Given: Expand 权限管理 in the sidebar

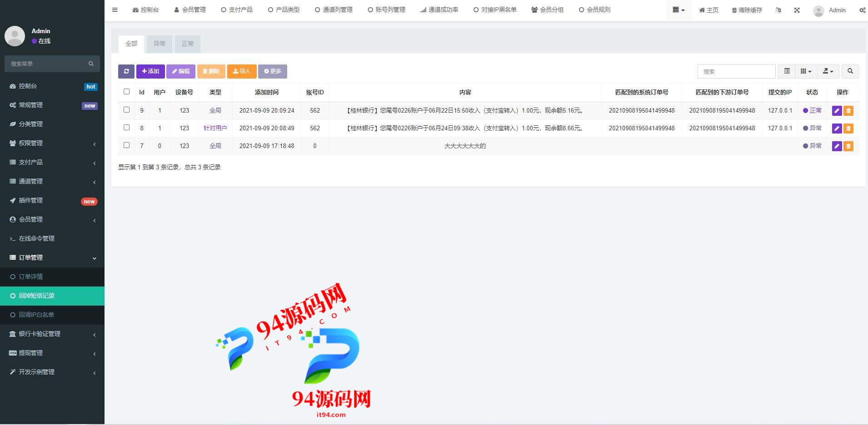Looking at the screenshot, I should [52, 143].
